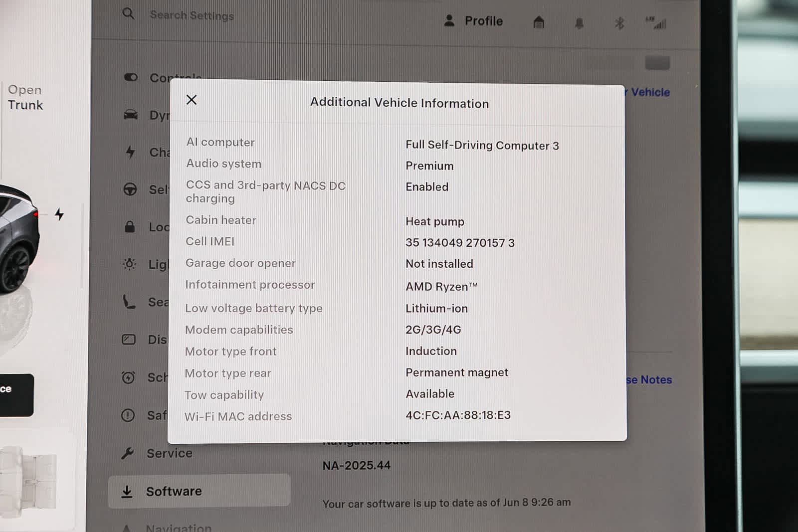Image resolution: width=798 pixels, height=532 pixels.
Task: Open the Service menu item
Action: (169, 453)
